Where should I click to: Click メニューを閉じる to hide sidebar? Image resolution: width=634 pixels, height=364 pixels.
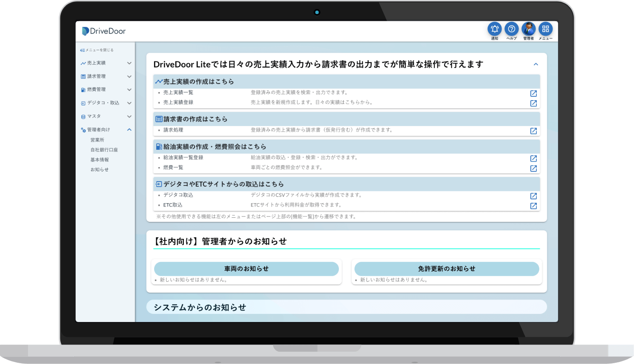pos(97,50)
